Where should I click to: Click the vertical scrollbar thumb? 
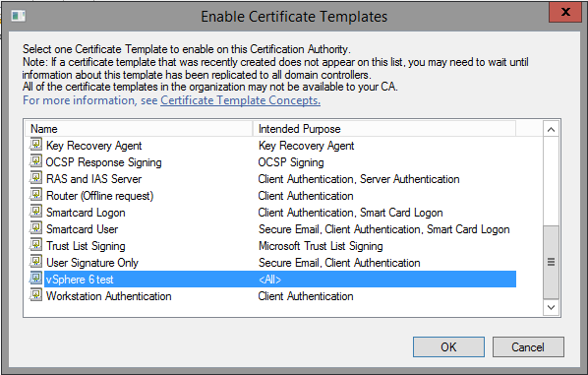(x=551, y=262)
